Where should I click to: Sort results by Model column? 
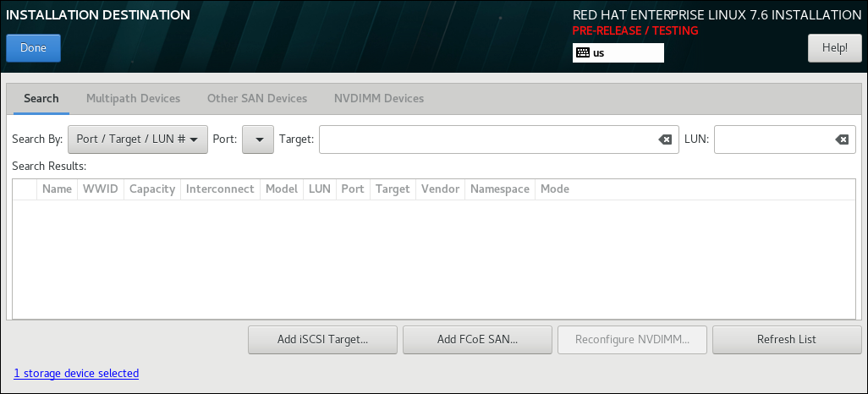click(x=281, y=189)
